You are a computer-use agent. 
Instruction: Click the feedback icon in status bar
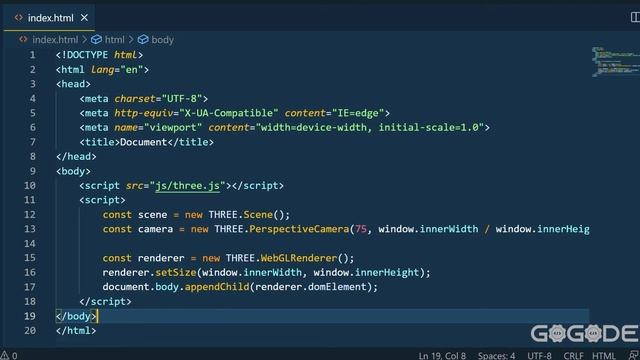coord(634,356)
